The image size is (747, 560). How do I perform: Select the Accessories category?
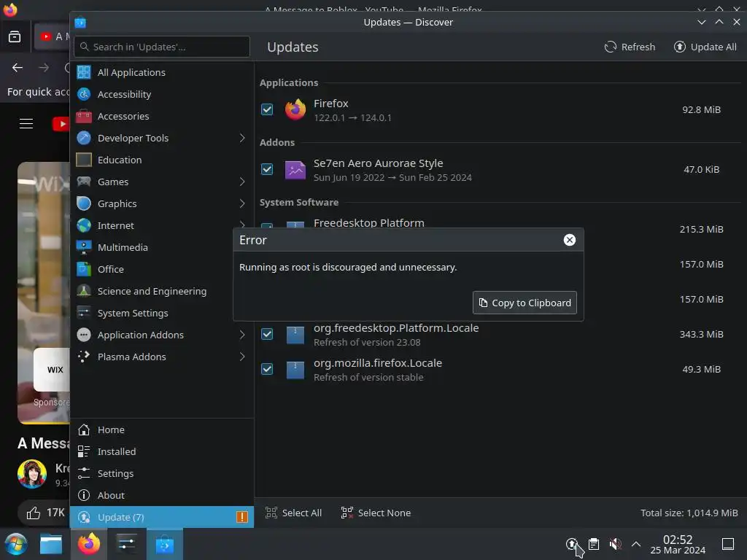pos(161,116)
